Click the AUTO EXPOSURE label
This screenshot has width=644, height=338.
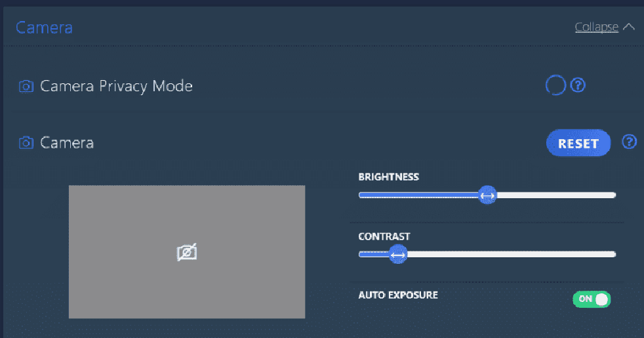(397, 295)
